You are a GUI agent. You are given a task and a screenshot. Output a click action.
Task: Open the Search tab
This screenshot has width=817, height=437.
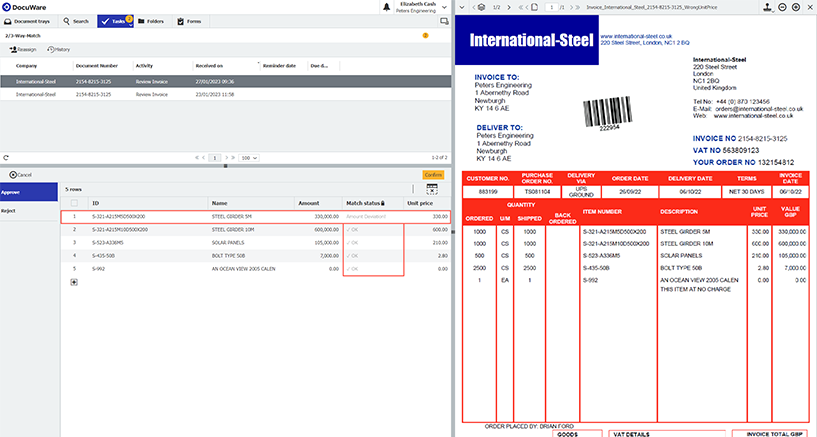click(x=76, y=21)
